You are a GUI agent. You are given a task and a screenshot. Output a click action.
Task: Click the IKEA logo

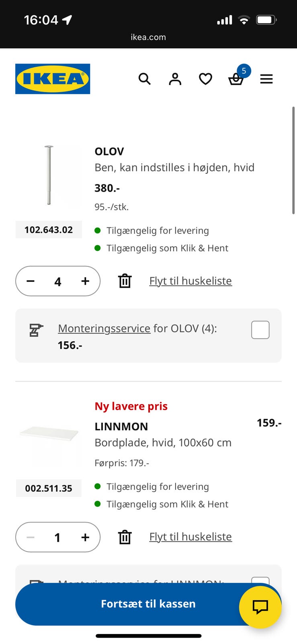click(53, 79)
